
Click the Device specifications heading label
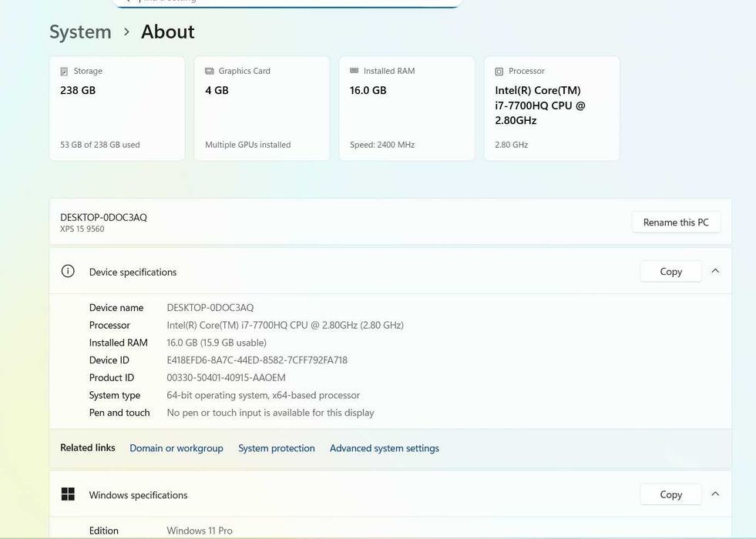pyautogui.click(x=133, y=272)
